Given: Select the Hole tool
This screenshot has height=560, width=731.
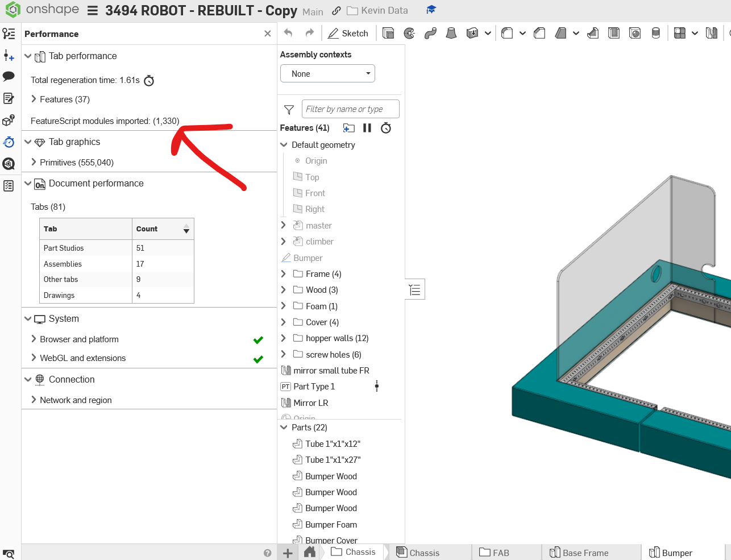Looking at the screenshot, I should (635, 34).
